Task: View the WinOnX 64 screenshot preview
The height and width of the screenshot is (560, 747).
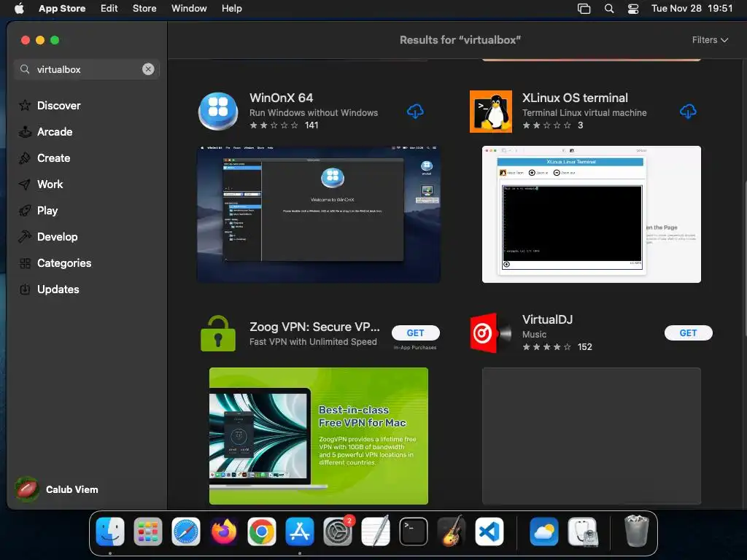Action: pos(318,214)
